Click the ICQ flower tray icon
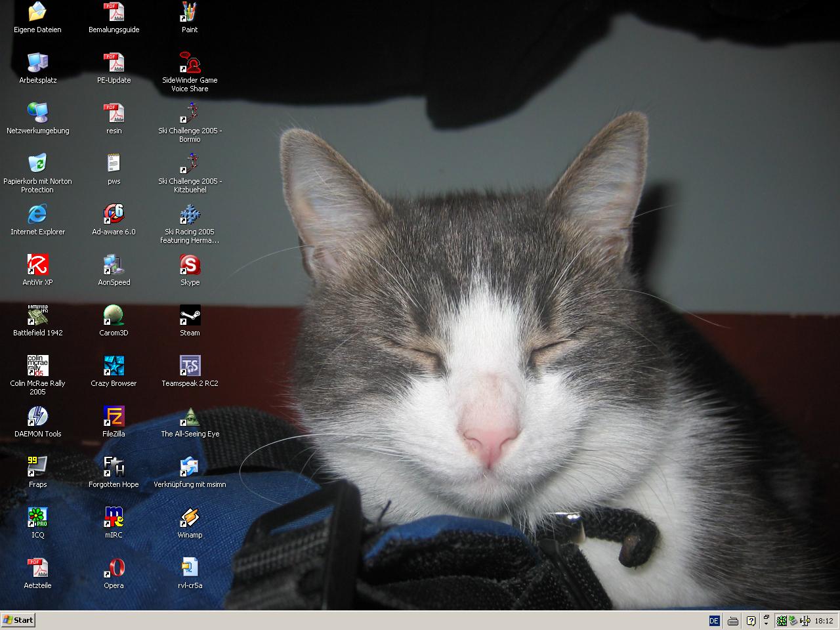This screenshot has height=630, width=840. (782, 621)
